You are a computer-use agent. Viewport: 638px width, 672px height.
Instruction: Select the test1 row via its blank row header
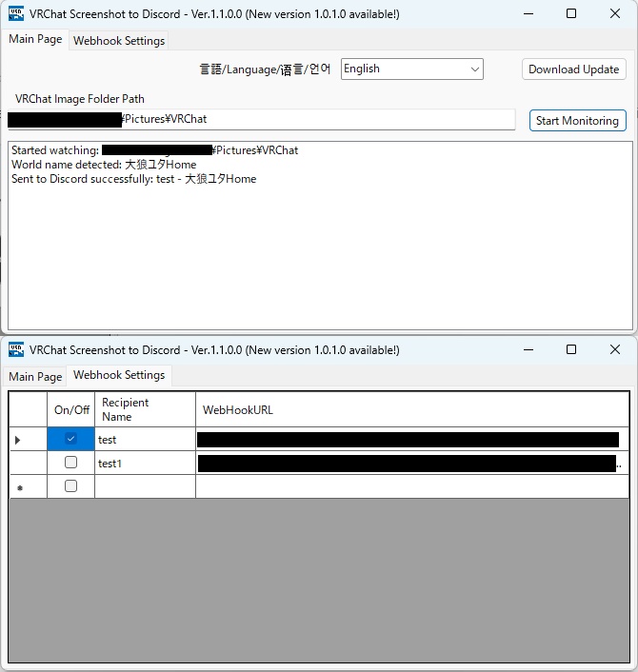coord(29,463)
